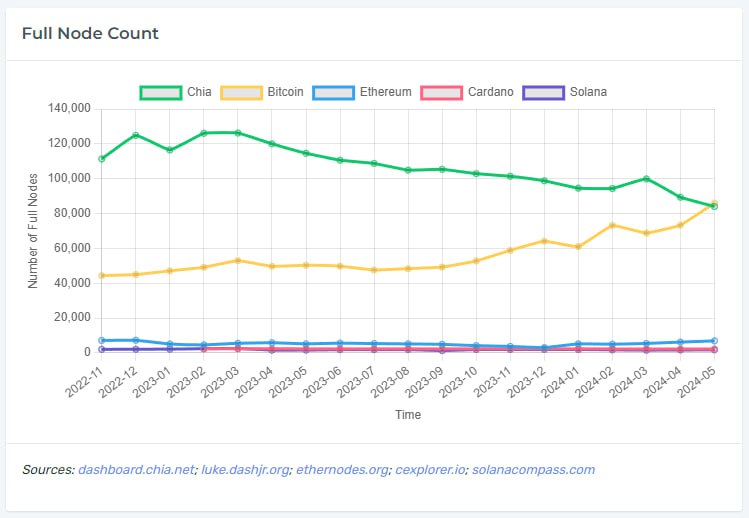The width and height of the screenshot is (749, 518).
Task: Click Chia data point at 2024-03
Action: pyautogui.click(x=646, y=179)
